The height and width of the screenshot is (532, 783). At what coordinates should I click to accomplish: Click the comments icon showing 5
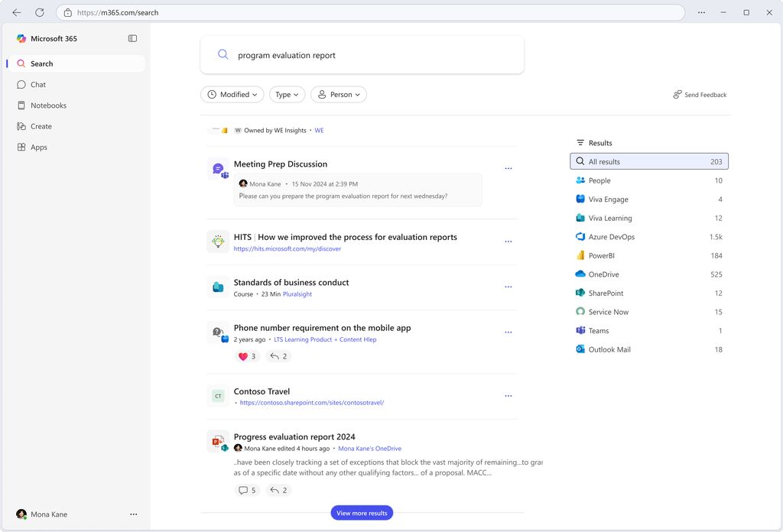[x=247, y=490]
